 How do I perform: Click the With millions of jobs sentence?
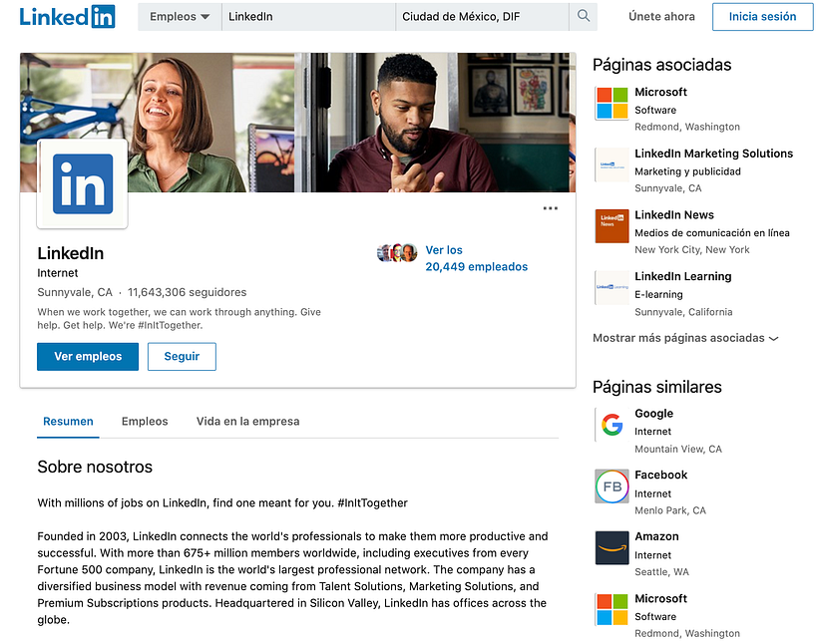point(222,503)
